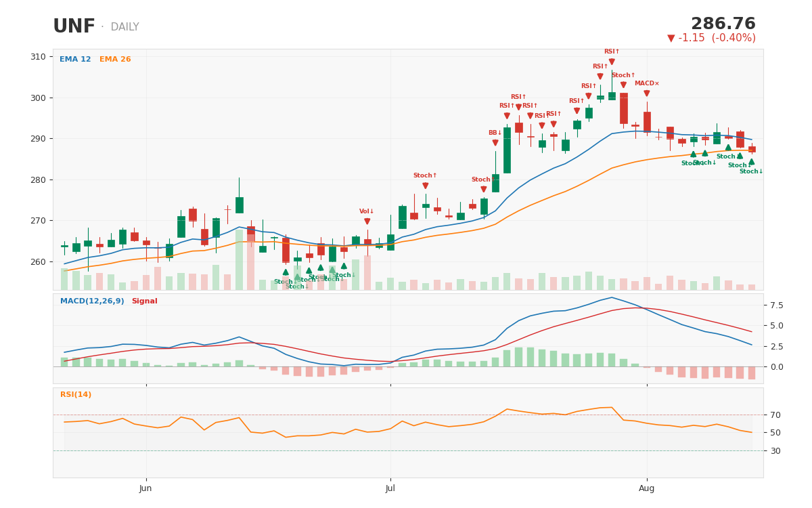Screen dimensions: 812x508
Task: Select the Stoch↑ marker beside MACD×
Action: (623, 85)
